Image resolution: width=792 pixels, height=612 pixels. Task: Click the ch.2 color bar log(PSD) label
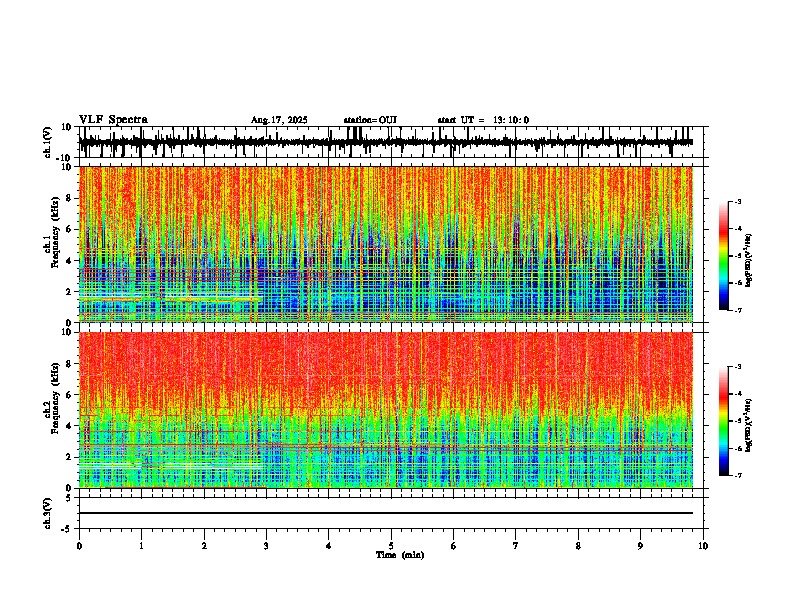pyautogui.click(x=749, y=425)
